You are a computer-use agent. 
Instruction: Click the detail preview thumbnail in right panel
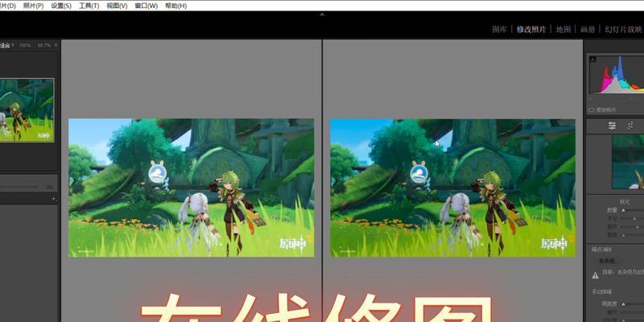[x=628, y=163]
